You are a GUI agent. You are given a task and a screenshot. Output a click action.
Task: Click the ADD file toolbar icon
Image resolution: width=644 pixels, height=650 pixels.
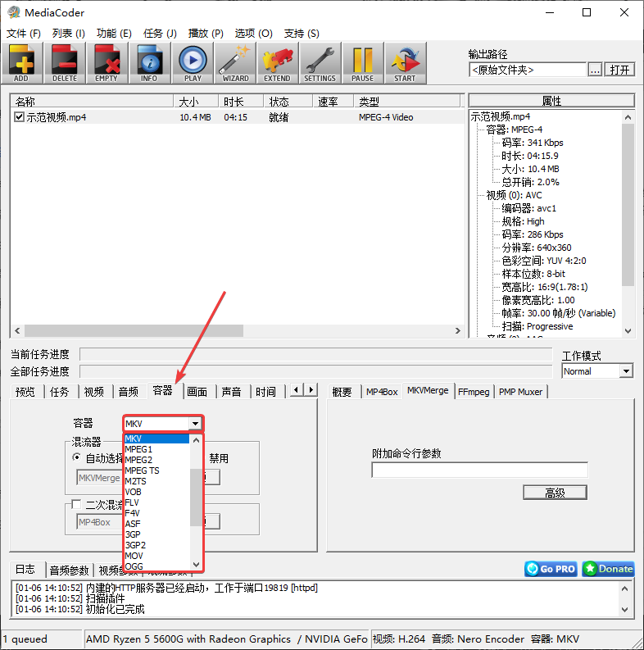22,62
